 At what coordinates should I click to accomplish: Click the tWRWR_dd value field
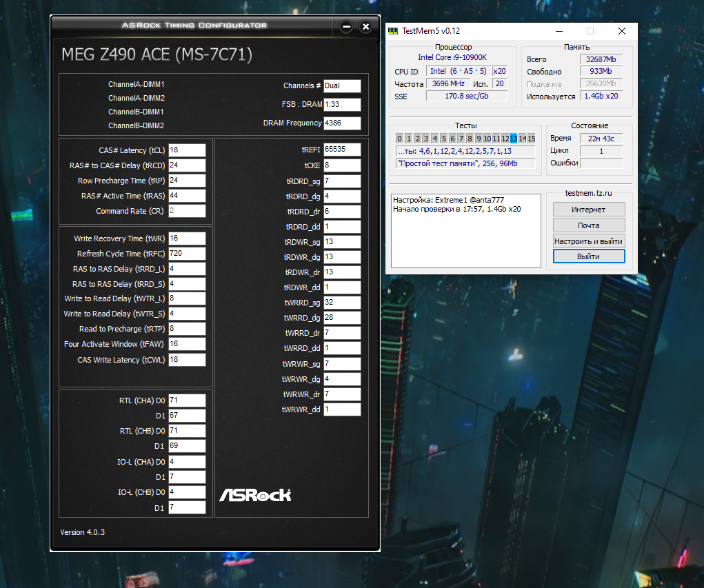[x=342, y=409]
